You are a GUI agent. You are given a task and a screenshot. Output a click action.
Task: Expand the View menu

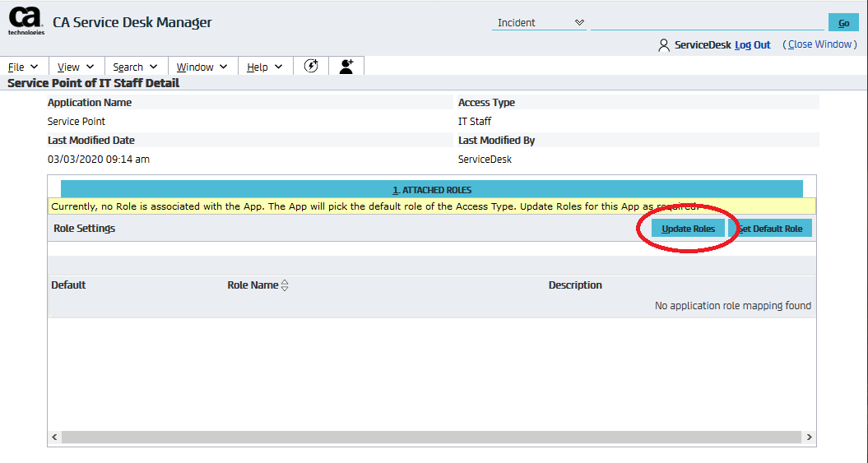click(x=76, y=67)
